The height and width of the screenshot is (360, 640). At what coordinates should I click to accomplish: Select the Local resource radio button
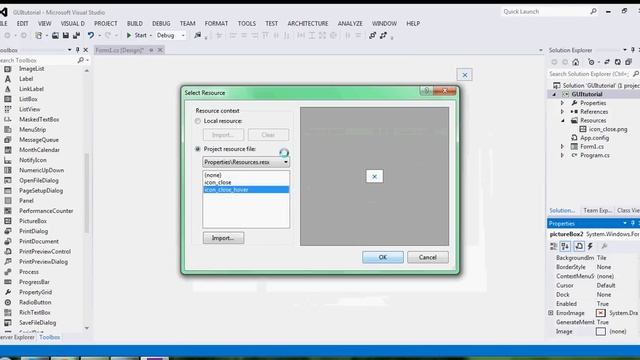tap(198, 121)
